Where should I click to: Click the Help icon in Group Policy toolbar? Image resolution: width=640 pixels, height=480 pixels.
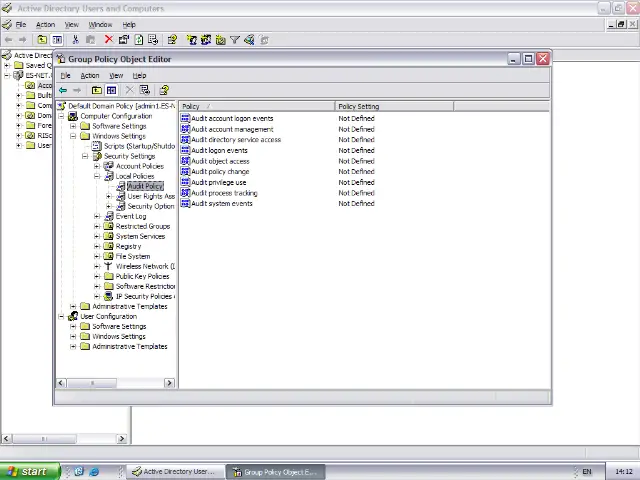tap(164, 90)
